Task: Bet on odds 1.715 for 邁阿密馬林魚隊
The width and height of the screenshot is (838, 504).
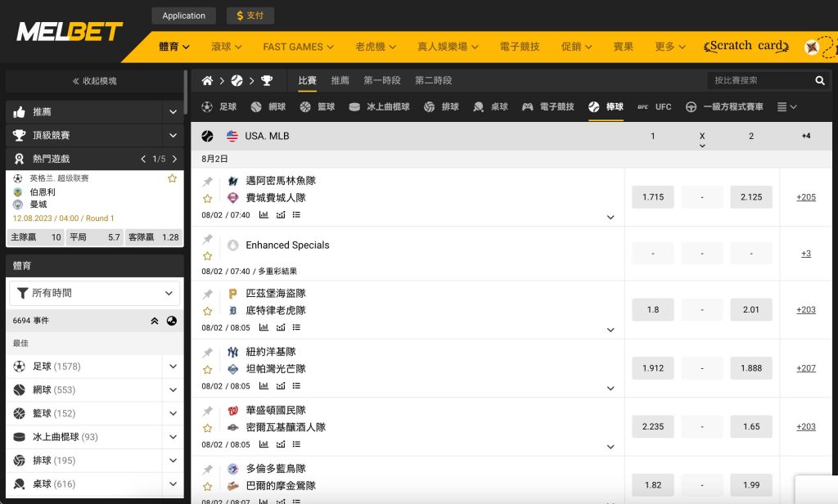Action: click(653, 197)
